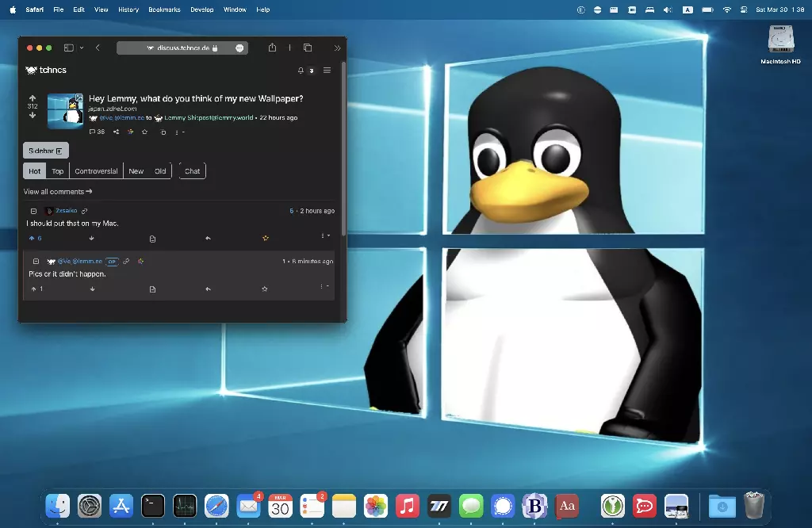Open Macintosh HD desktop drive
The image size is (812, 528).
[780, 44]
